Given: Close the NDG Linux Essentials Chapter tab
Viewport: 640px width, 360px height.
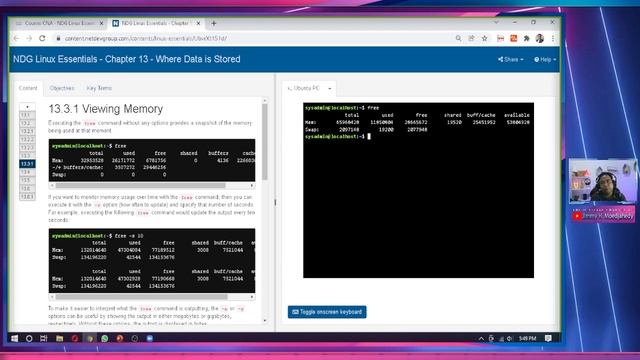Looking at the screenshot, I should (198, 23).
